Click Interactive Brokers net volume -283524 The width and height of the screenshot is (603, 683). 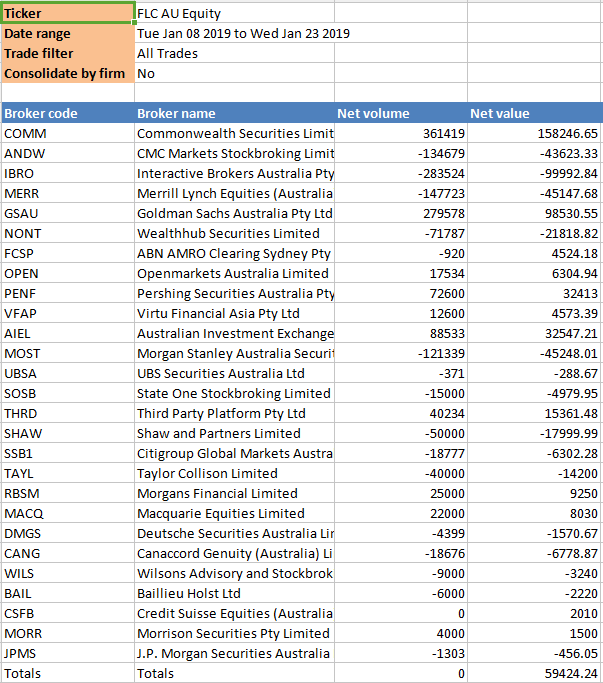[401, 173]
